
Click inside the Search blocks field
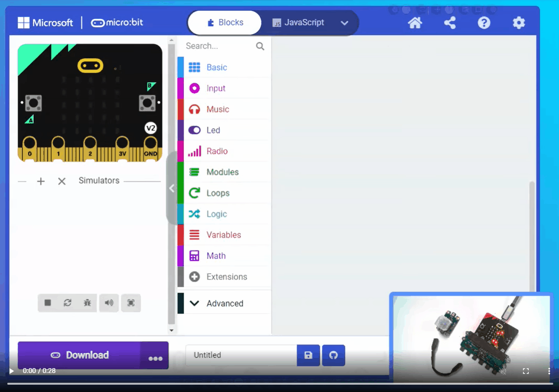219,46
